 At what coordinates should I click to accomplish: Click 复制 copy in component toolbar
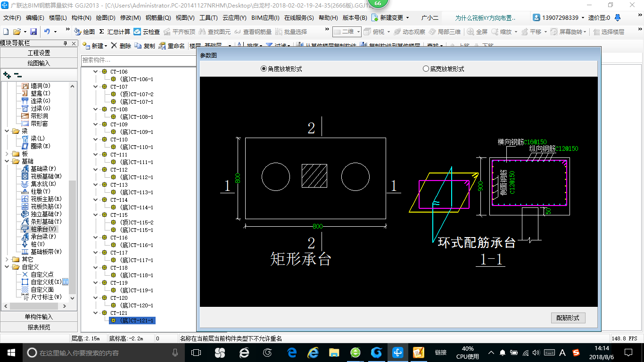[x=145, y=46]
